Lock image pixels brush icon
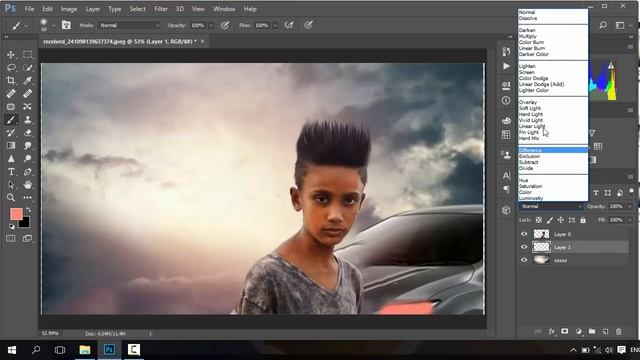The height and width of the screenshot is (360, 640). [550, 220]
